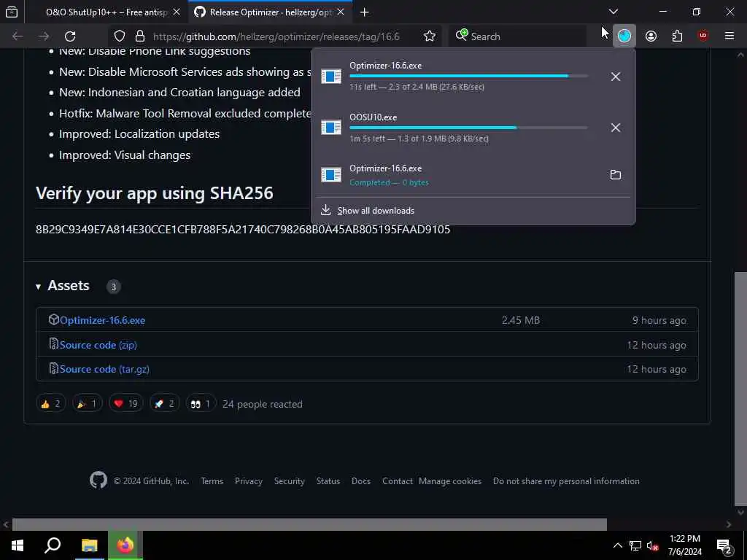This screenshot has width=747, height=560.
Task: Click Do not share my personal information
Action: click(x=566, y=481)
